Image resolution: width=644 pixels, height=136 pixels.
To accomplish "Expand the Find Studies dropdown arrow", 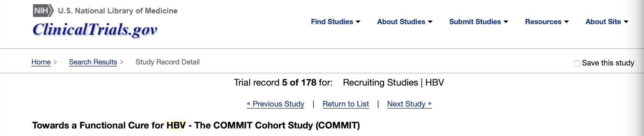I will tap(358, 22).
